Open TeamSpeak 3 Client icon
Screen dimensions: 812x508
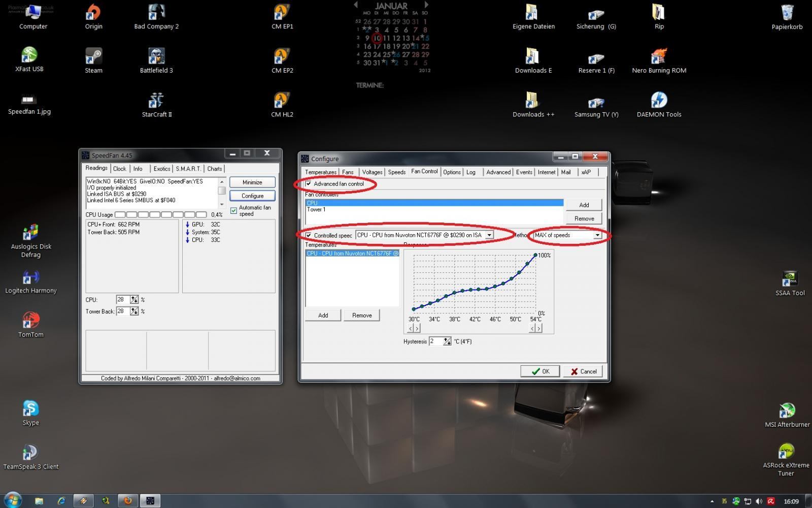point(30,457)
